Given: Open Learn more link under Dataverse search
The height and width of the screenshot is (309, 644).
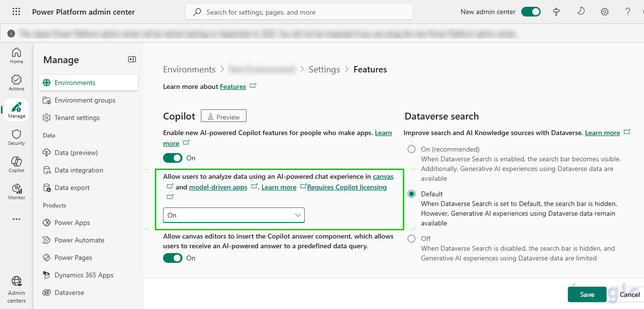Looking at the screenshot, I should coord(602,133).
